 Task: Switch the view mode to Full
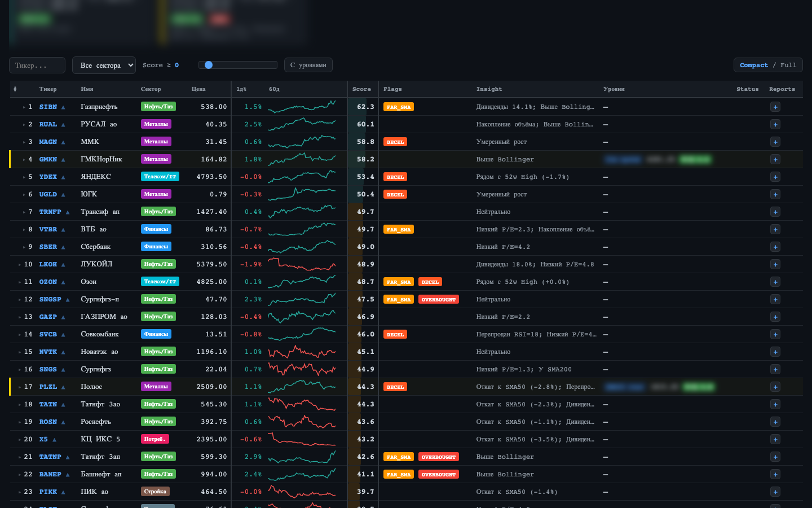788,65
